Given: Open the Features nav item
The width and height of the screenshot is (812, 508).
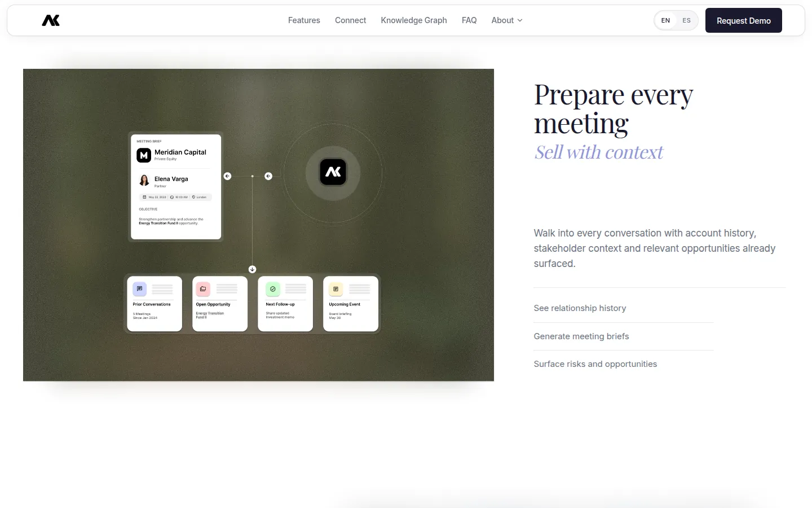Looking at the screenshot, I should 304,20.
